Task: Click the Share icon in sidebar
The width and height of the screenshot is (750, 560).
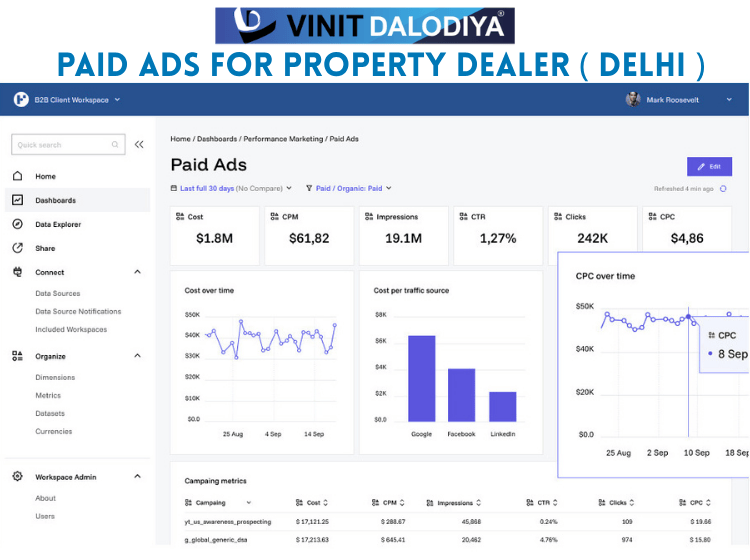Action: [18, 248]
